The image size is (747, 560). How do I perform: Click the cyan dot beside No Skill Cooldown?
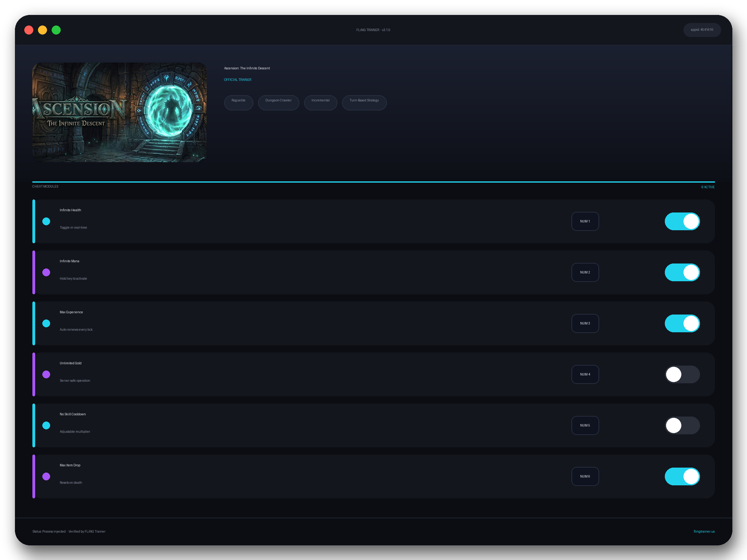tap(46, 425)
